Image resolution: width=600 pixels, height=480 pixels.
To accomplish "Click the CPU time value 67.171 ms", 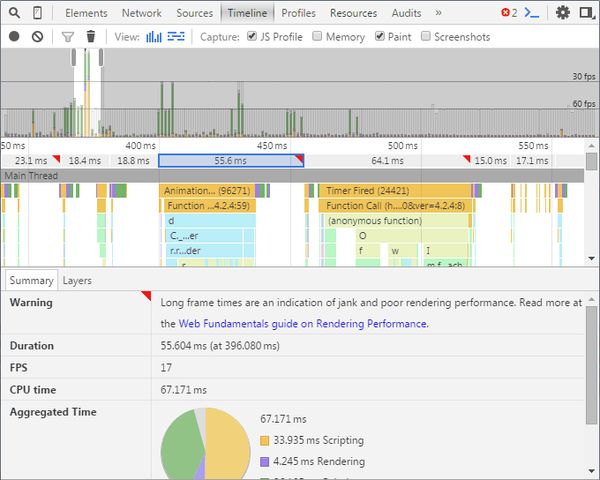I will [184, 390].
